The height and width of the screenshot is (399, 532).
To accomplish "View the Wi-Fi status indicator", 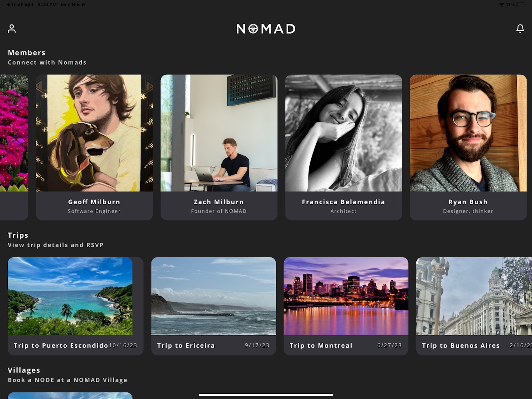I will click(501, 4).
